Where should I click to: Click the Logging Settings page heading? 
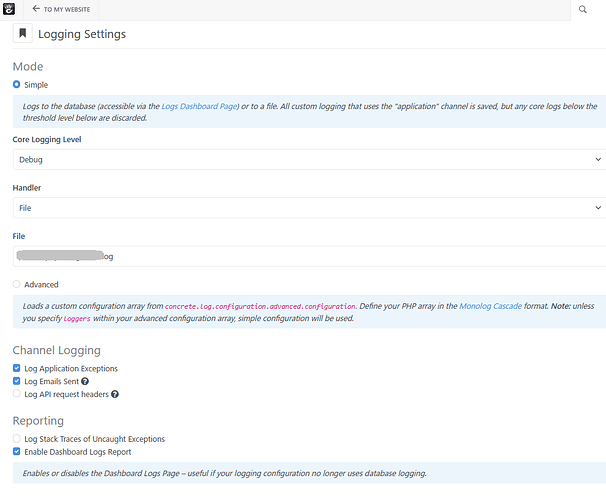pos(82,34)
